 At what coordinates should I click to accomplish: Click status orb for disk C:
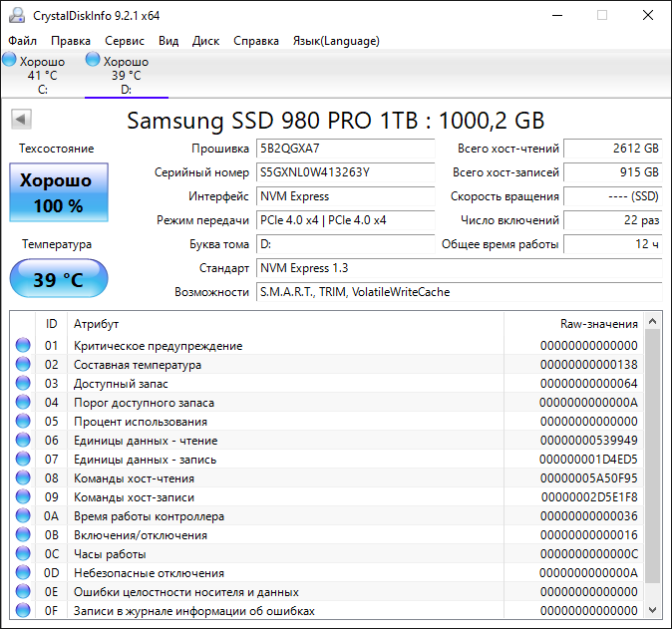point(9,59)
